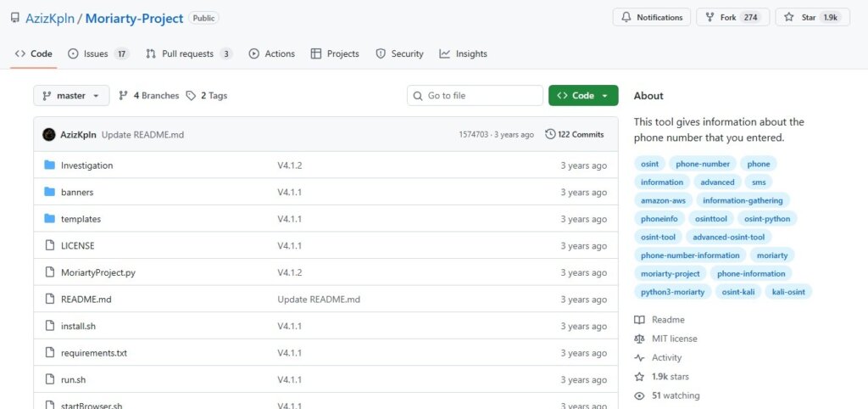
Task: Switch to the Issues tab
Action: point(97,53)
